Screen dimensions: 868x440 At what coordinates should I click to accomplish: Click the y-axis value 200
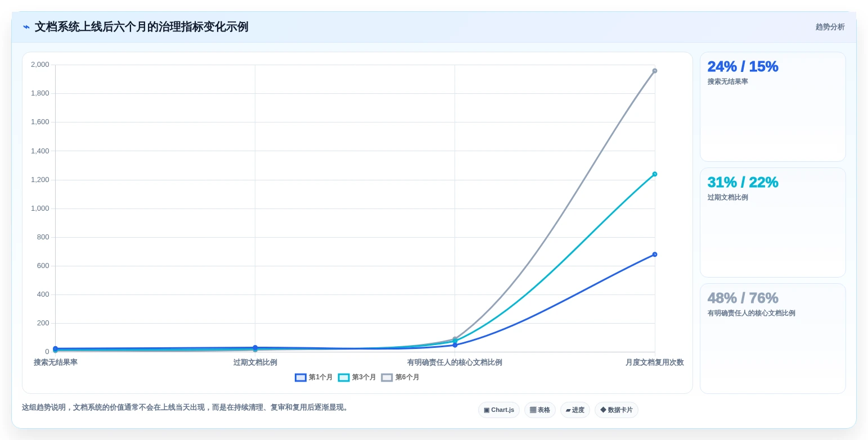(x=43, y=323)
